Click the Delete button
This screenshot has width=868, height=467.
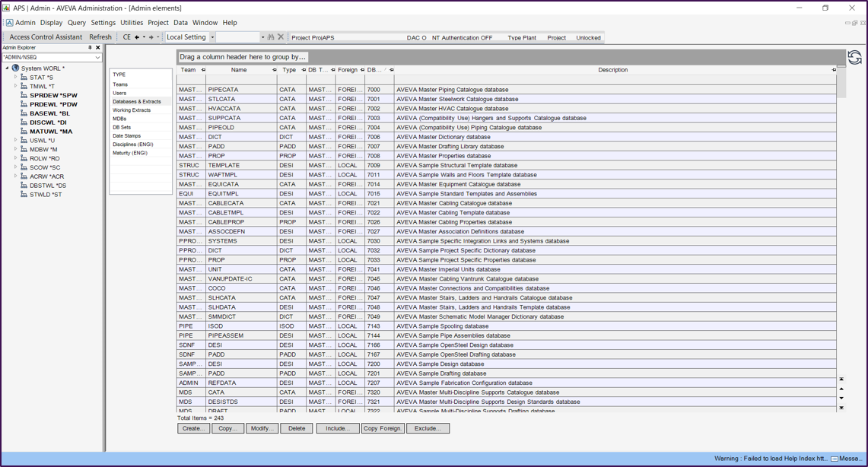297,428
